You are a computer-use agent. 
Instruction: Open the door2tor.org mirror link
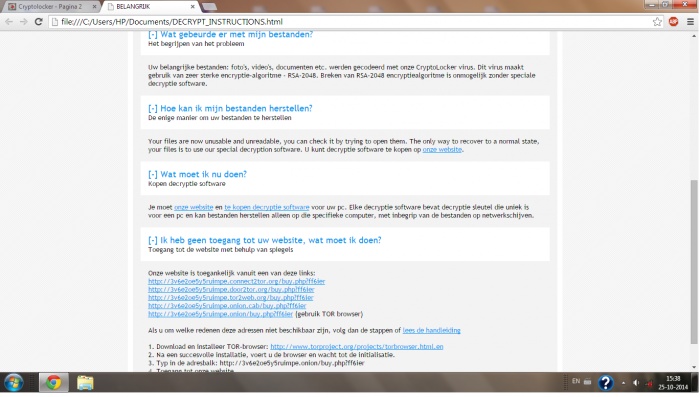click(x=231, y=289)
